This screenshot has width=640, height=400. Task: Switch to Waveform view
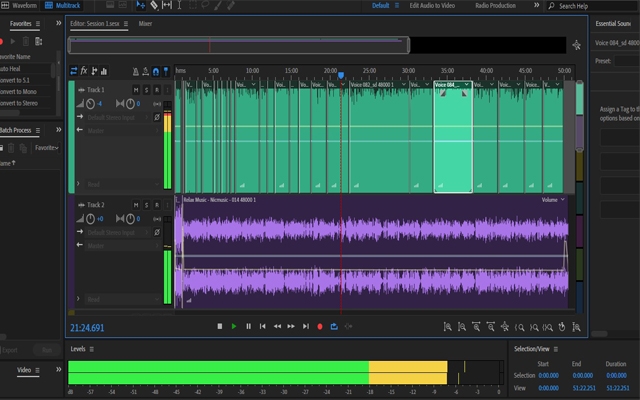(x=20, y=5)
